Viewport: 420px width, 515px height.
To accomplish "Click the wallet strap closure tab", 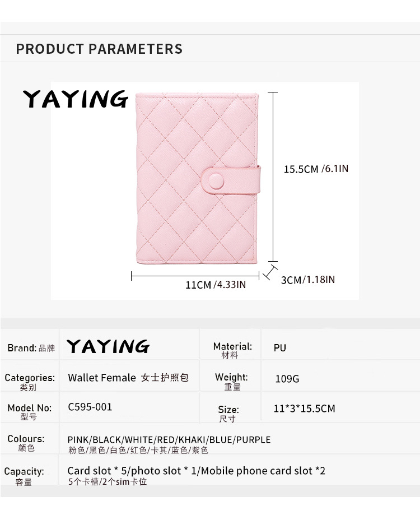I will [x=231, y=180].
